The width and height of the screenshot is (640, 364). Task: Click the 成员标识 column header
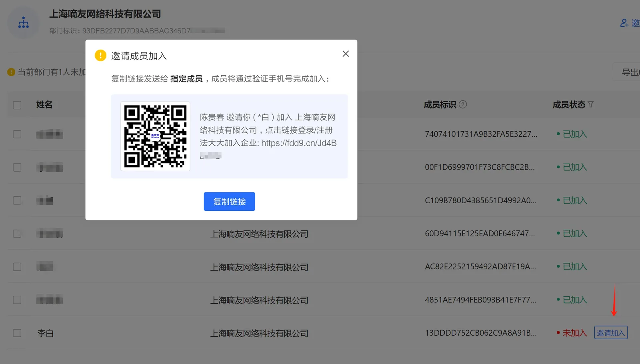click(440, 105)
